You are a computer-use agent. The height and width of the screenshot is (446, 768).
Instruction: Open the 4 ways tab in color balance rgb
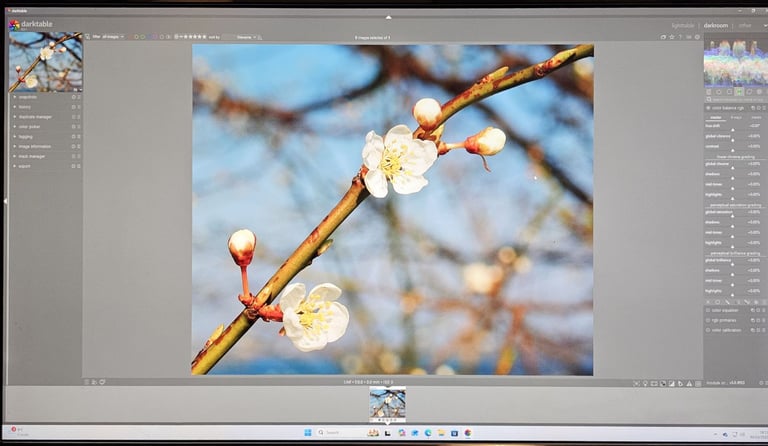[736, 117]
